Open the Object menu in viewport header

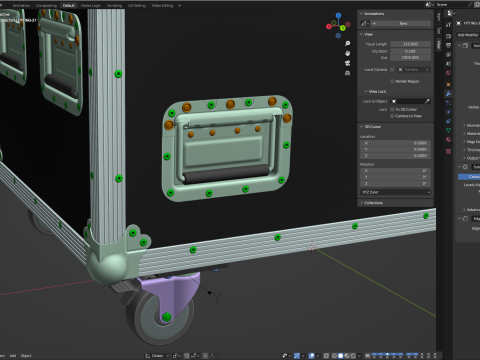pos(26,356)
